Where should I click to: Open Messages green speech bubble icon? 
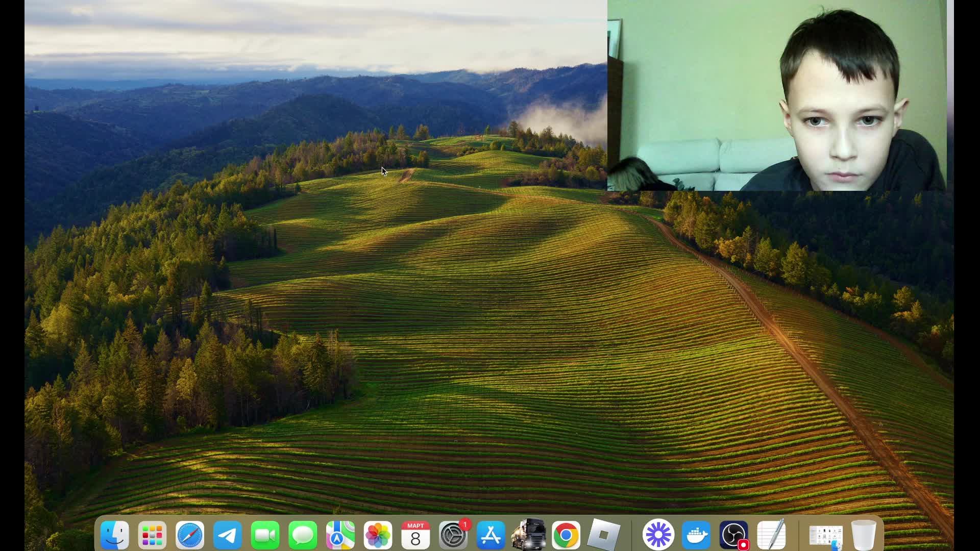tap(303, 535)
